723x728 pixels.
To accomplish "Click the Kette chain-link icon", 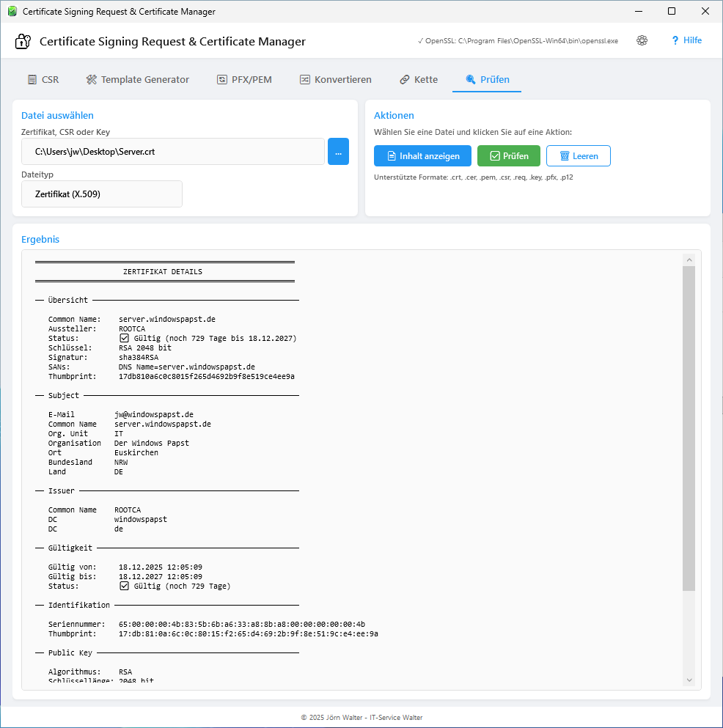I will coord(403,78).
